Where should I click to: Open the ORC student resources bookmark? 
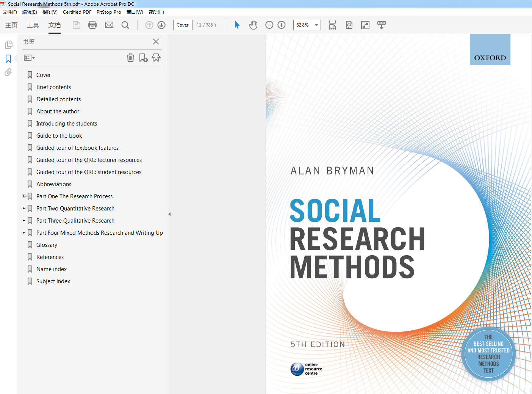(89, 172)
